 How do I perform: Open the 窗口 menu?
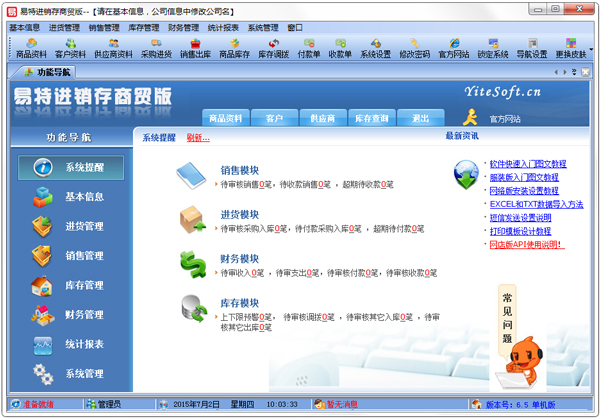pyautogui.click(x=295, y=28)
